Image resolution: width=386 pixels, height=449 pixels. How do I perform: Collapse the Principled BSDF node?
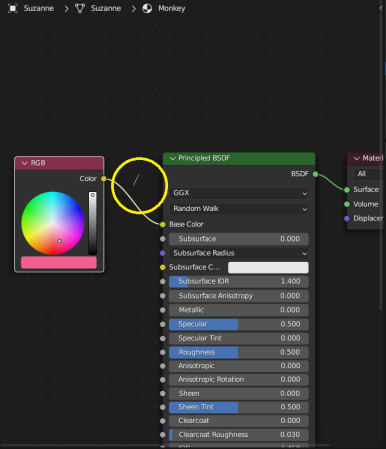coord(172,158)
